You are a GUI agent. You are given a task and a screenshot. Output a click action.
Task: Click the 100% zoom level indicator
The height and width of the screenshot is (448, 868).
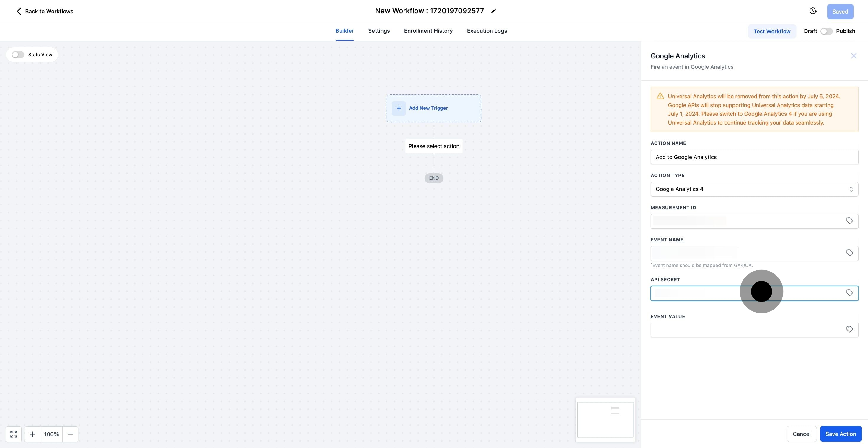(x=51, y=434)
